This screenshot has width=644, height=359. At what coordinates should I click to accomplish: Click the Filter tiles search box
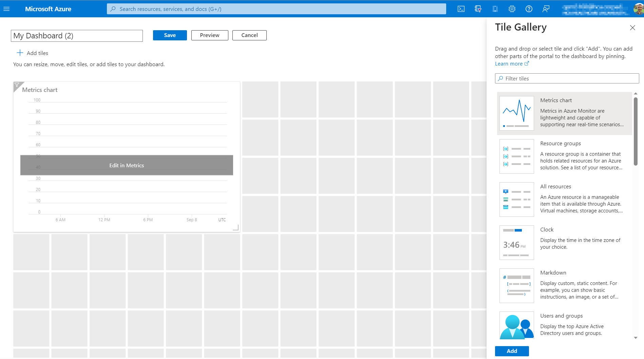567,78
